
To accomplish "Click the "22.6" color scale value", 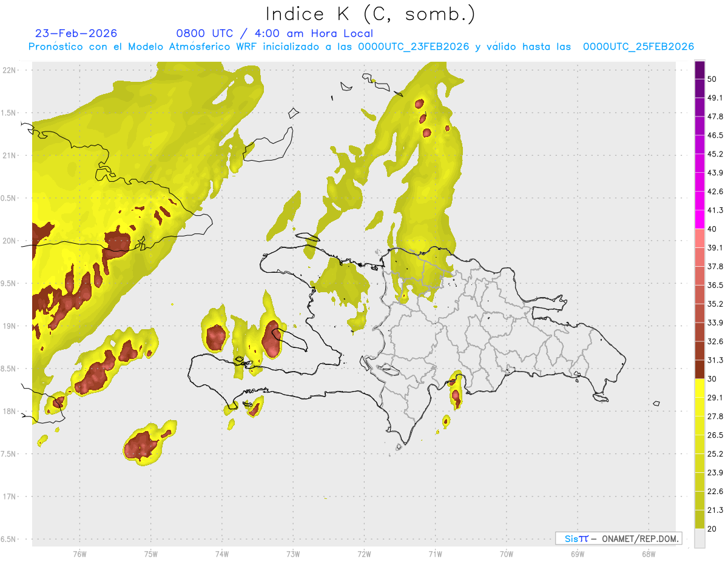I will pos(715,492).
